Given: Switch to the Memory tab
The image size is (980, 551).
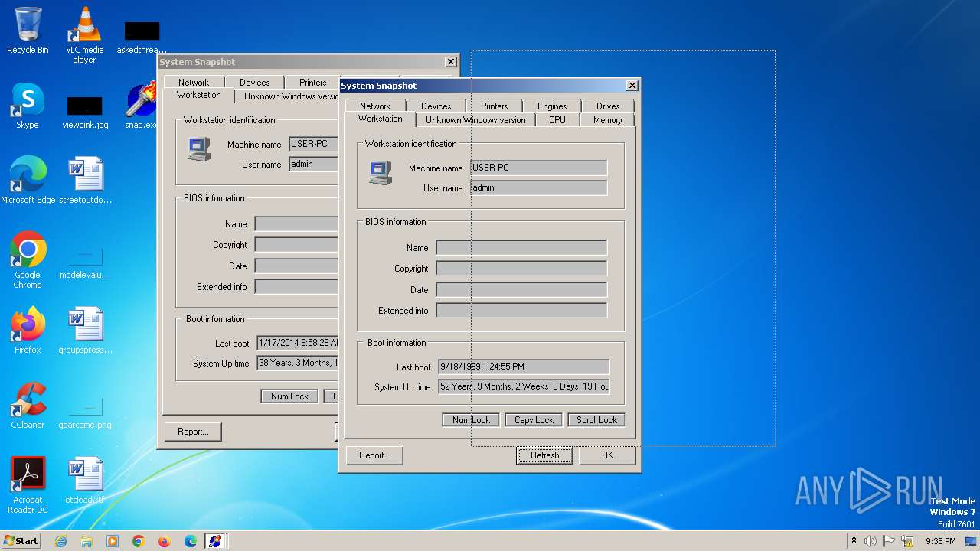Looking at the screenshot, I should click(x=608, y=120).
